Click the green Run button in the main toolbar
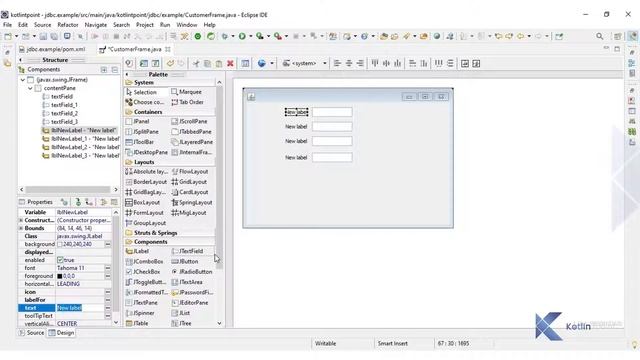The image size is (640, 360). click(x=242, y=36)
